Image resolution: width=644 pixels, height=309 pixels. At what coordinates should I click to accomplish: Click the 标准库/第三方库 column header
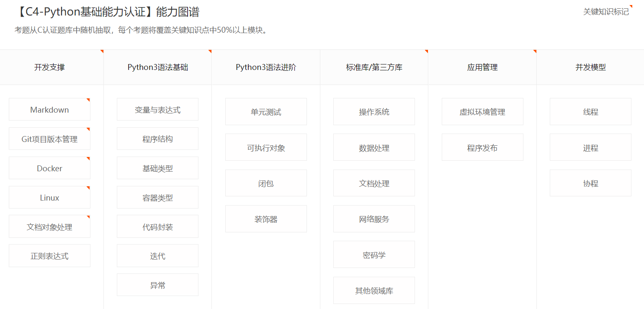click(x=374, y=67)
